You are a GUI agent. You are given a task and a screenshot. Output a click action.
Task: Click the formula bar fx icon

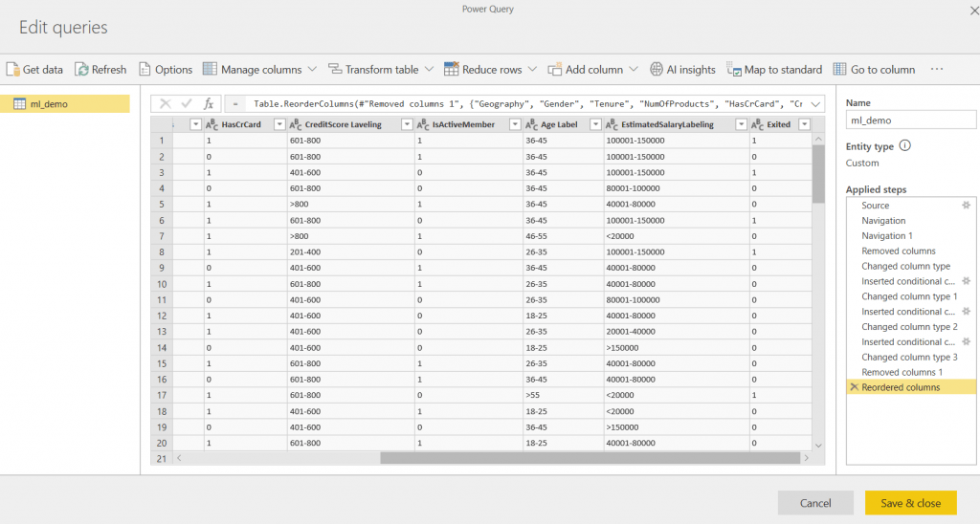tap(208, 103)
